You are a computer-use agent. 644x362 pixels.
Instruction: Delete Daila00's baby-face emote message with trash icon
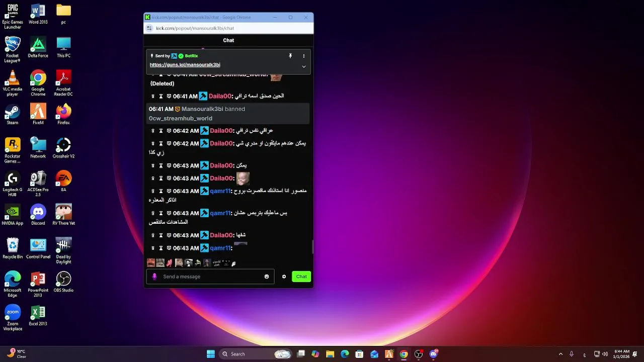tap(153, 178)
